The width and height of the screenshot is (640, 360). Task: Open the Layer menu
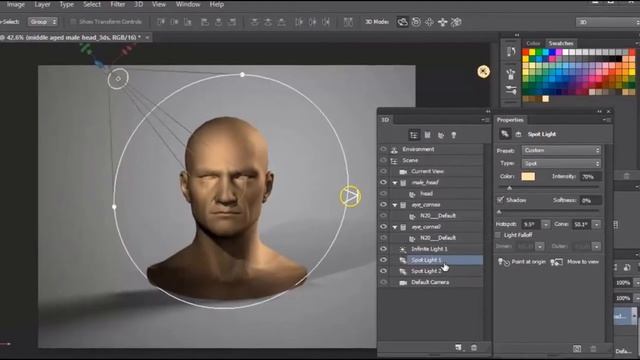point(42,4)
